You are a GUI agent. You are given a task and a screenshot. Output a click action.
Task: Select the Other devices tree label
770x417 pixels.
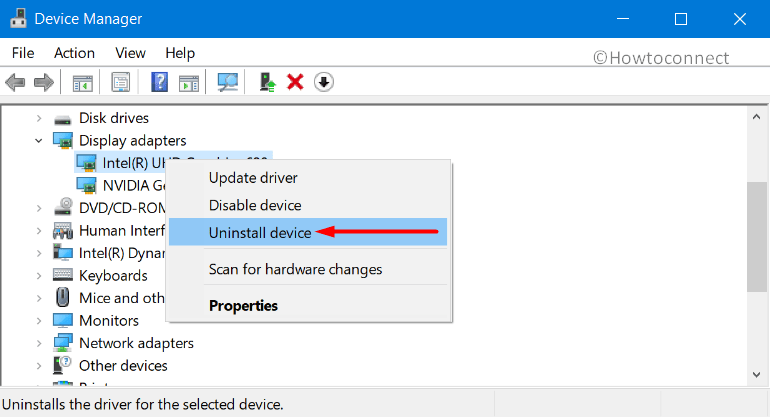pos(123,366)
